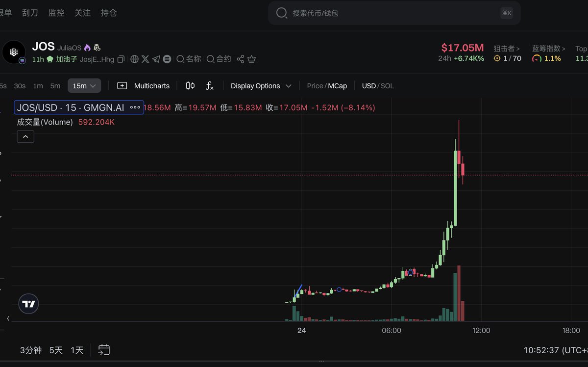The width and height of the screenshot is (588, 367).
Task: Open the Telegram link icon
Action: [156, 59]
